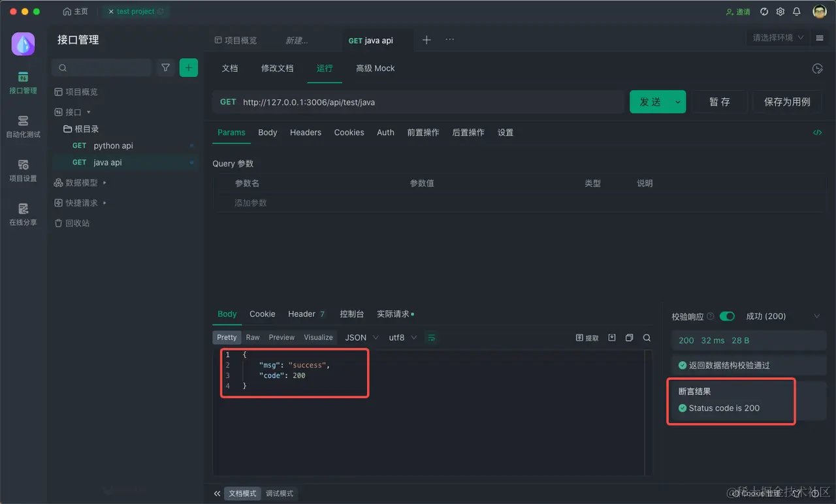836x504 pixels.
Task: Open the 后置操作 tab
Action: pyautogui.click(x=468, y=133)
